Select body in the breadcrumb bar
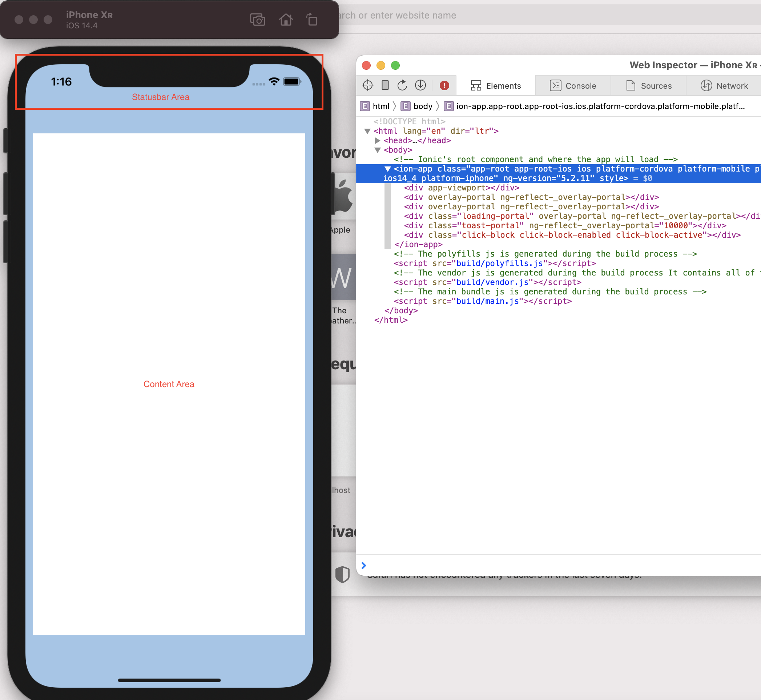This screenshot has width=761, height=700. pyautogui.click(x=423, y=106)
